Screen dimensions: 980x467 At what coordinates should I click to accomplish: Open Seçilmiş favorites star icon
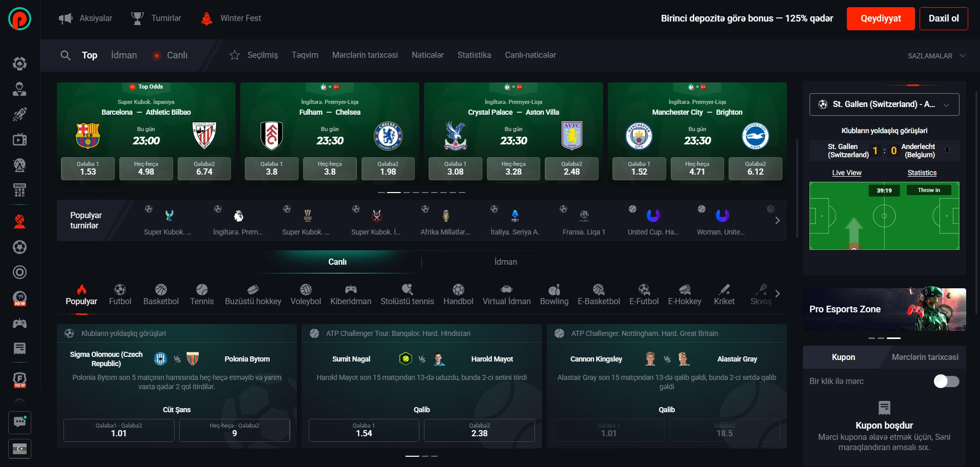point(235,55)
